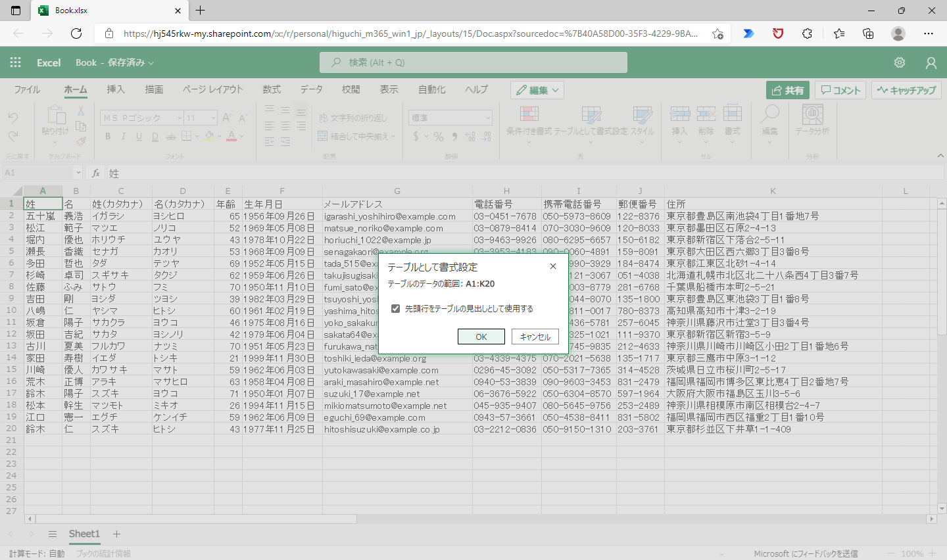This screenshot has height=560, width=947.
Task: Apply the yellow fill color bucket
Action: point(209,137)
